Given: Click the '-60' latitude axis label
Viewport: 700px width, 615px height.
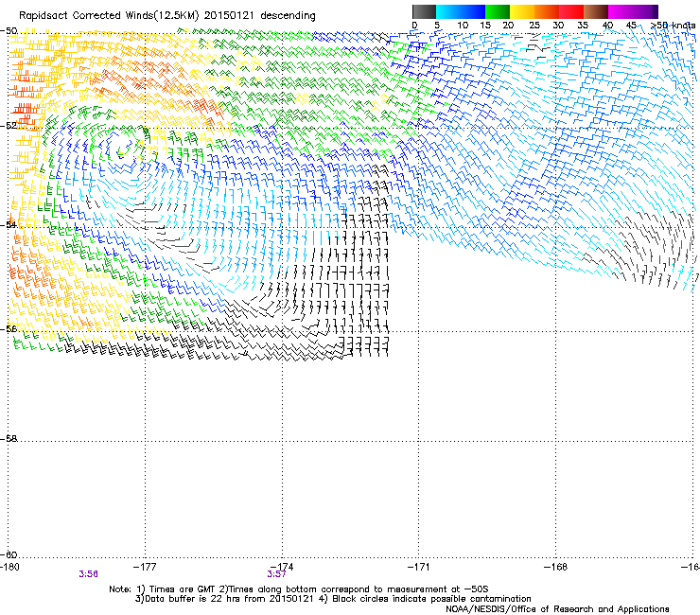Looking at the screenshot, I should (9, 555).
